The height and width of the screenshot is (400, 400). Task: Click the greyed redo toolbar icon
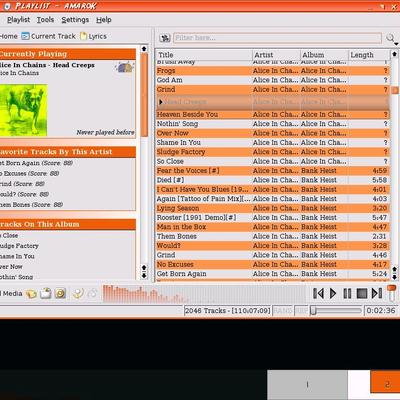pyautogui.click(x=92, y=294)
